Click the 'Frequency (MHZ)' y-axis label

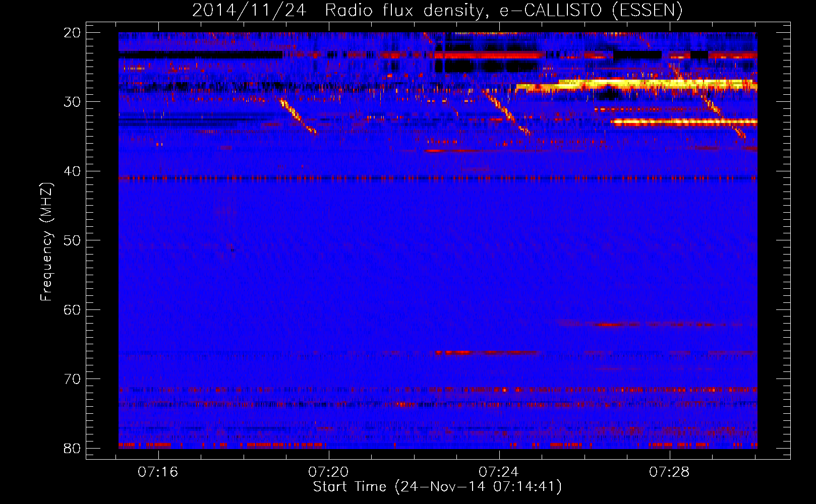click(x=46, y=242)
